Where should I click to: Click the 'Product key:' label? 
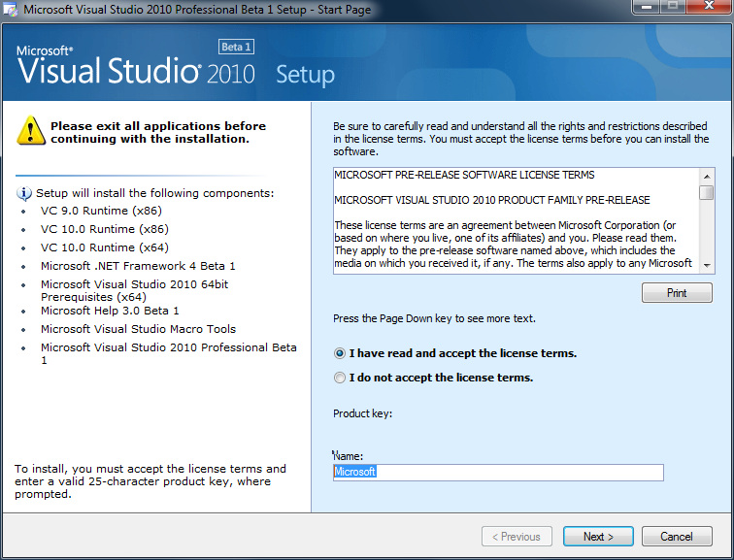point(363,413)
